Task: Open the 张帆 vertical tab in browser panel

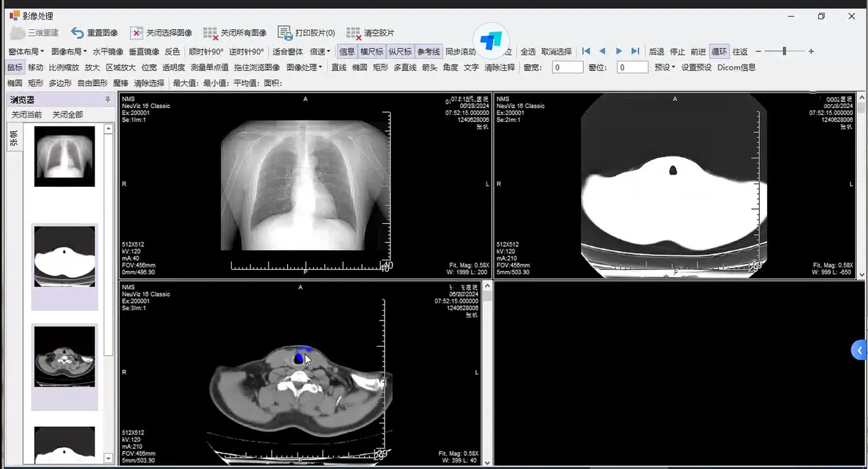Action: [x=14, y=138]
